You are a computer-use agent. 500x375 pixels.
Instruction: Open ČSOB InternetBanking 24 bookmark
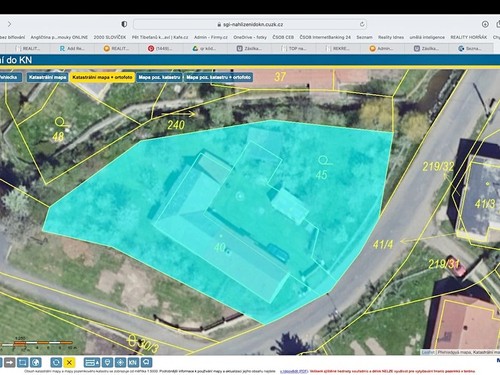coord(325,37)
